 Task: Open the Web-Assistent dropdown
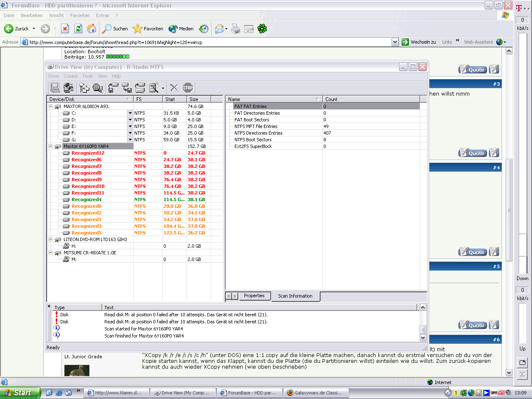[x=505, y=42]
